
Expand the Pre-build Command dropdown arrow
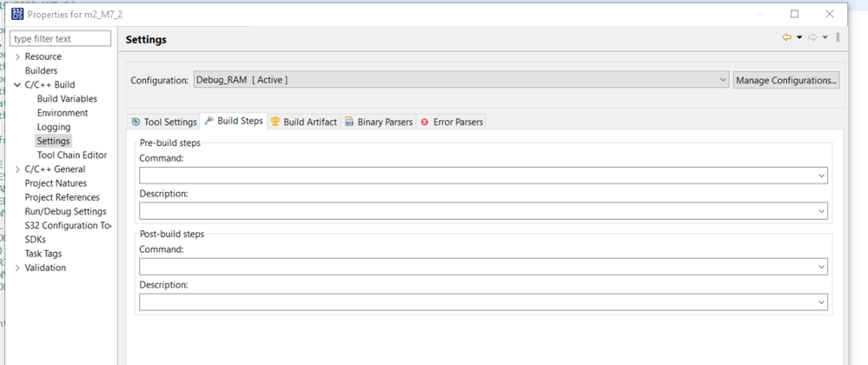pyautogui.click(x=821, y=176)
